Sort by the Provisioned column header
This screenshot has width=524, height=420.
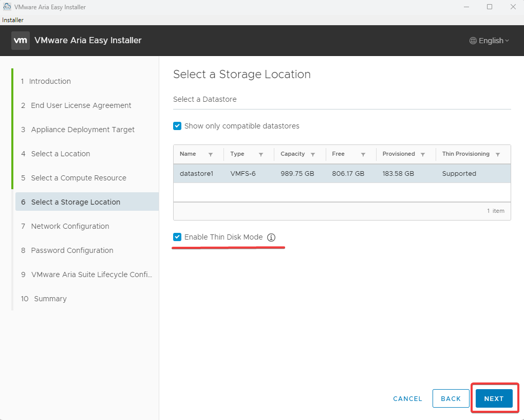(x=399, y=154)
